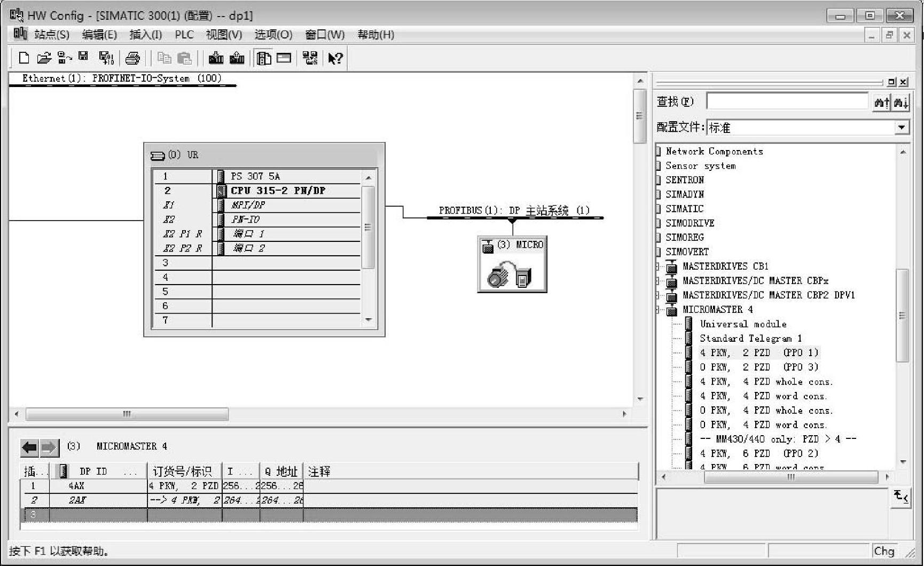The image size is (924, 566).
Task: Open the 窗口(W) menu
Action: coord(325,35)
